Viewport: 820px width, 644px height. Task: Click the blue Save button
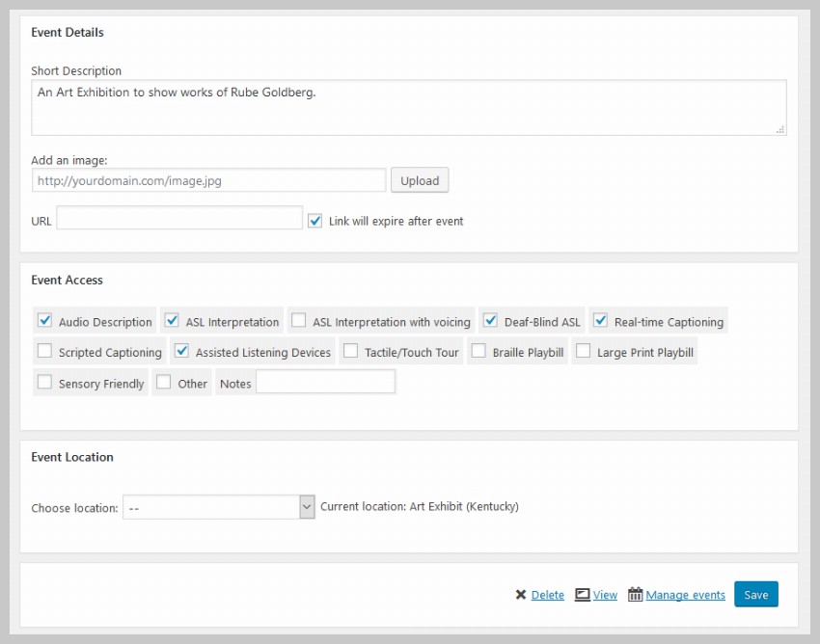point(755,595)
